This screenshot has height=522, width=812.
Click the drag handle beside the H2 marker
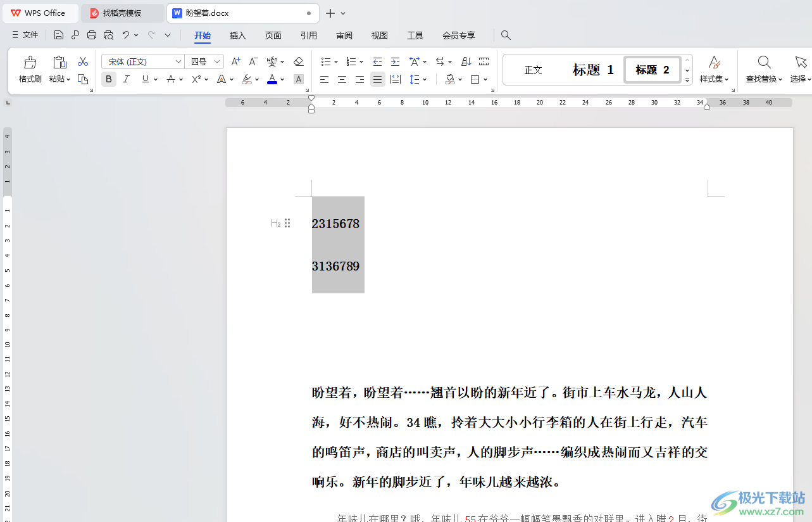(x=287, y=223)
